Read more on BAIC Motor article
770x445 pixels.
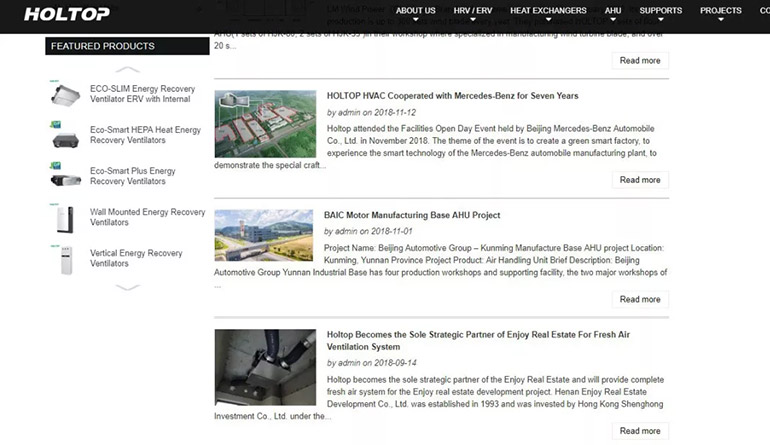point(640,299)
